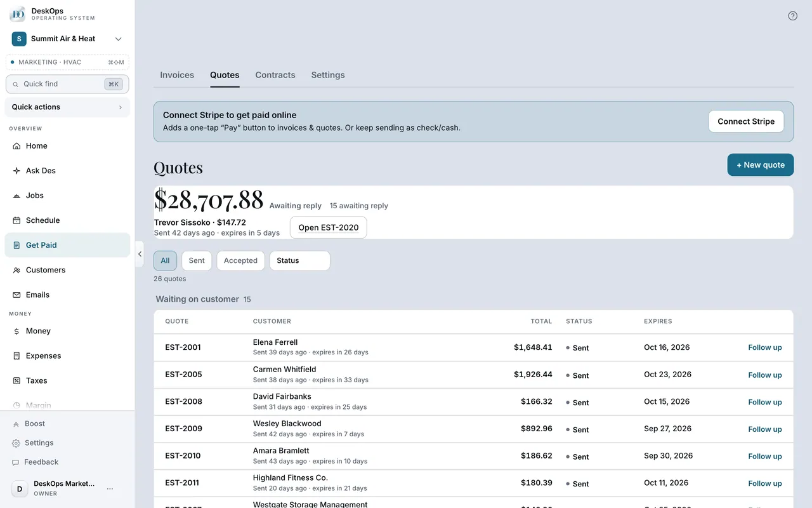Click the $1,926.44 total amount
This screenshot has height=508, width=812.
pyautogui.click(x=533, y=375)
